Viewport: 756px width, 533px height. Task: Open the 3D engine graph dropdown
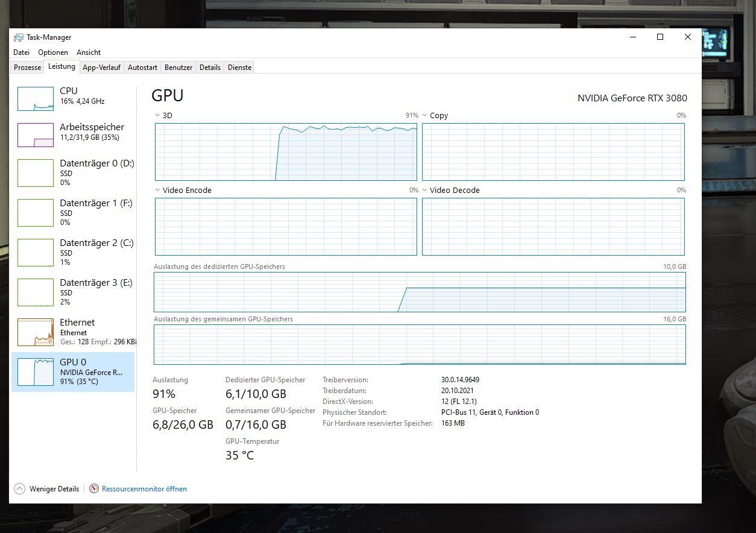click(158, 115)
